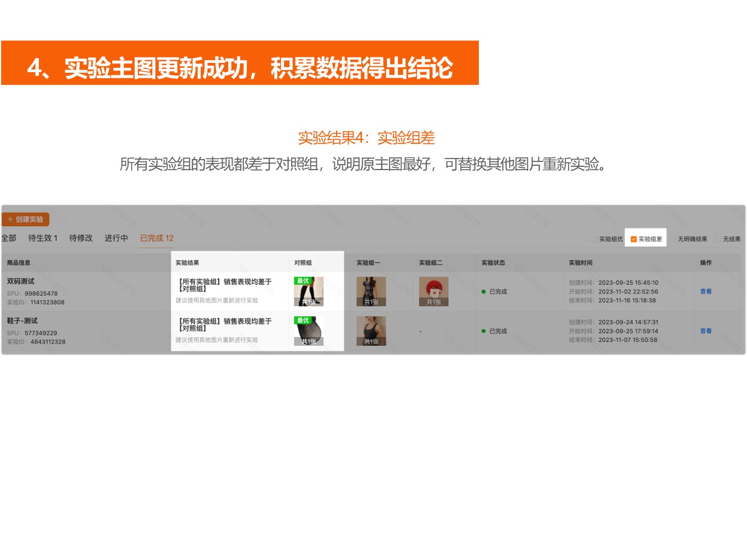Open 双码测试 control group thumbnail

point(309,292)
